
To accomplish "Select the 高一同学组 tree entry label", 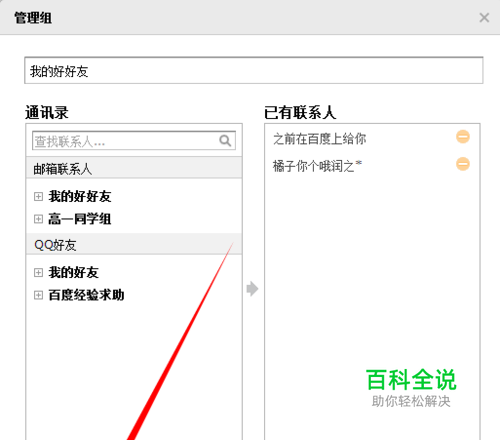I will point(80,219).
